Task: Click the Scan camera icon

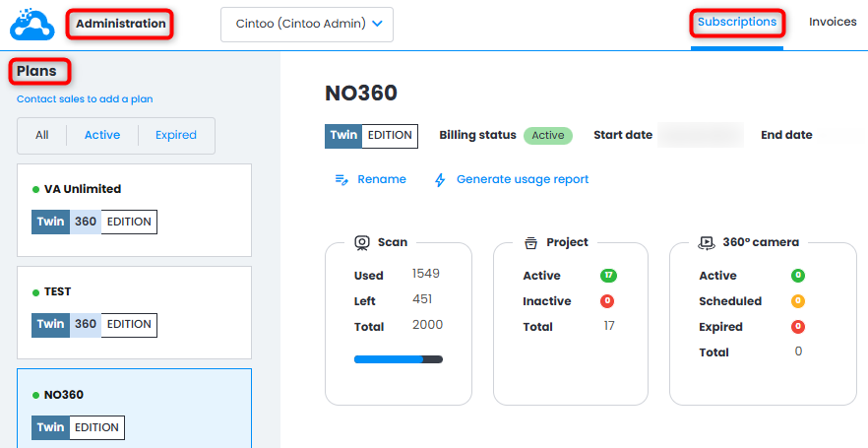Action: point(362,242)
